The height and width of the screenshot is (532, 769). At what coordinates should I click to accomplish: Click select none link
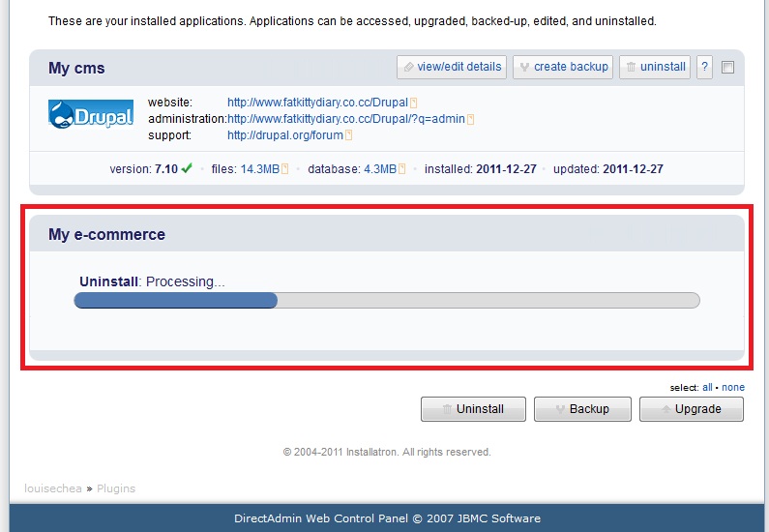(732, 387)
